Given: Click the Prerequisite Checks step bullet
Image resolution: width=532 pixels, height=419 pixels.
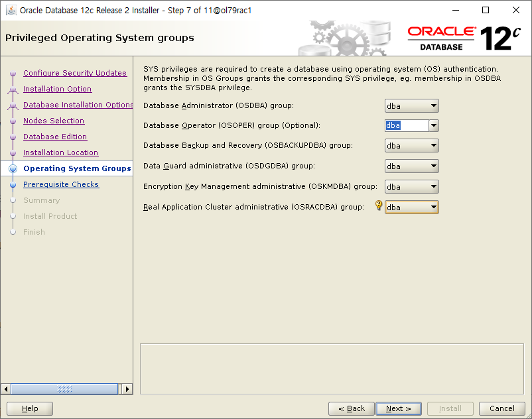Looking at the screenshot, I should click(x=13, y=185).
